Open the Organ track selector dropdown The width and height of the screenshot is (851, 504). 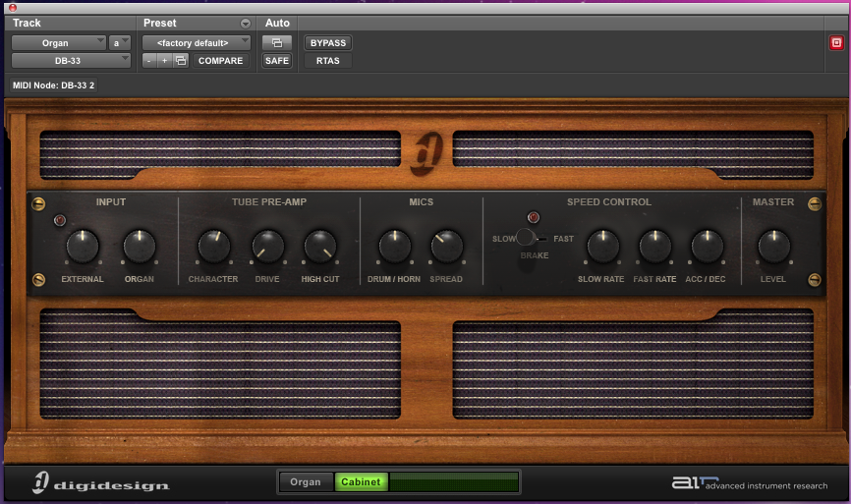(x=59, y=43)
